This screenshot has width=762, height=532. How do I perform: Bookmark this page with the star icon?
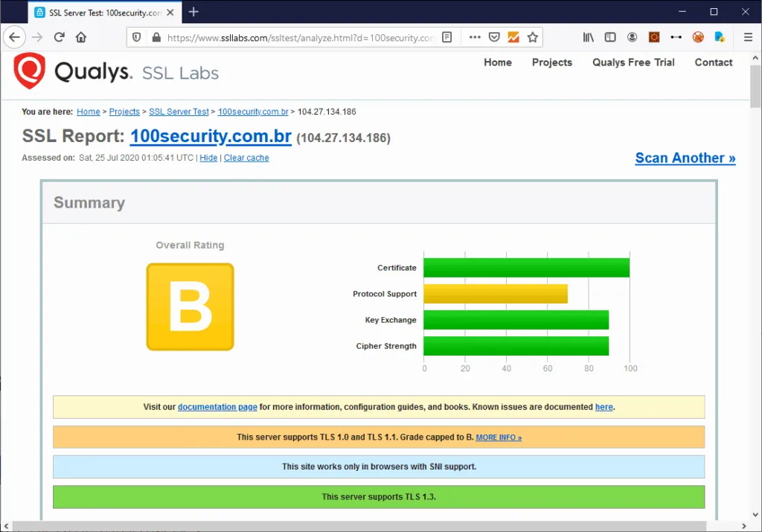coord(533,37)
